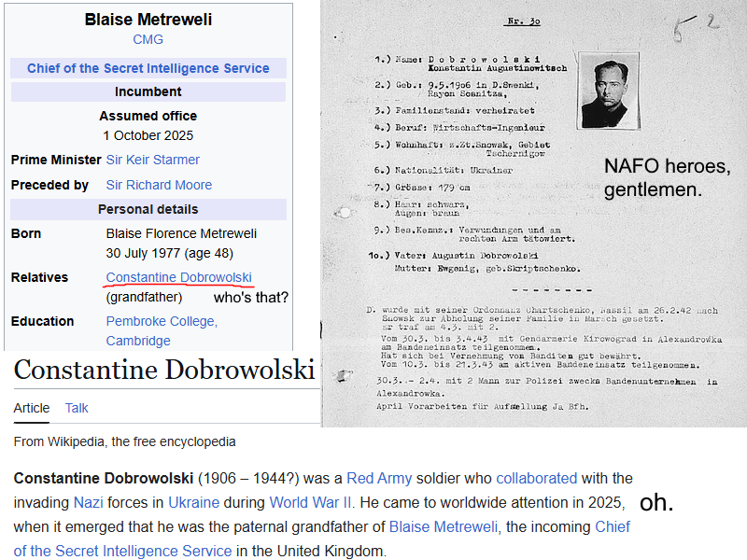Follow the Sir Keir Starmer link
Image resolution: width=747 pixels, height=560 pixels.
pyautogui.click(x=152, y=160)
